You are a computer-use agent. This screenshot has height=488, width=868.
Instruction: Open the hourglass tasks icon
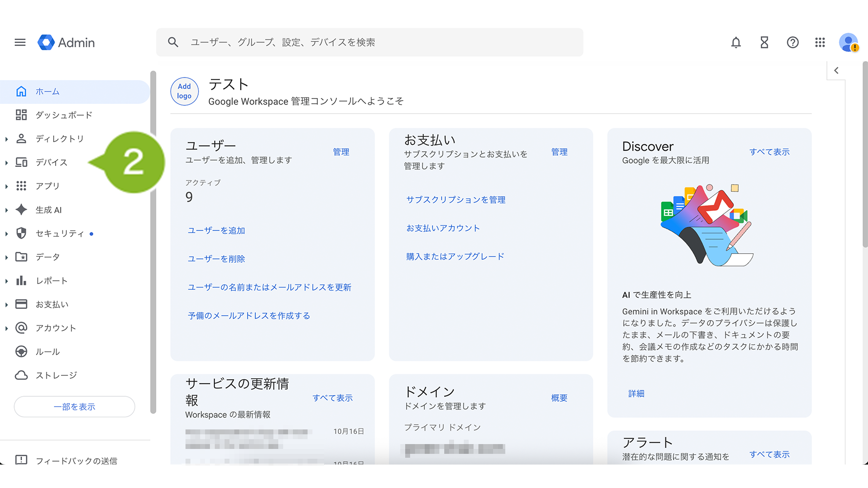(x=764, y=42)
